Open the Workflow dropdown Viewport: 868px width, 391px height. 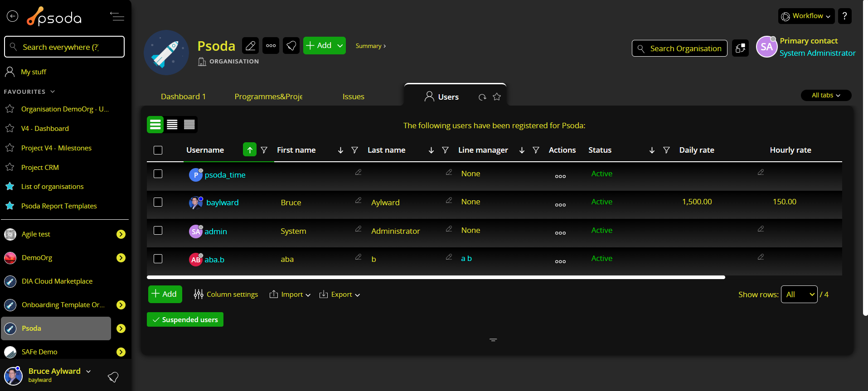pos(806,16)
